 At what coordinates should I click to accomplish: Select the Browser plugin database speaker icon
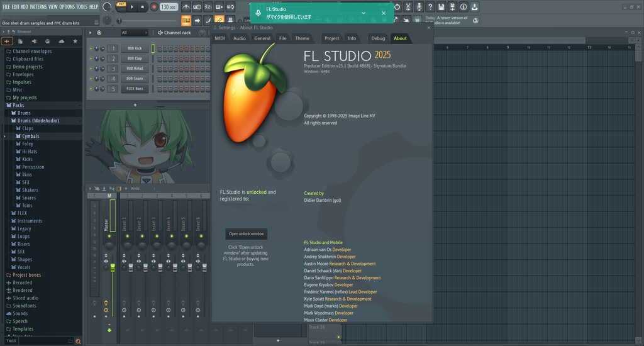click(x=34, y=41)
